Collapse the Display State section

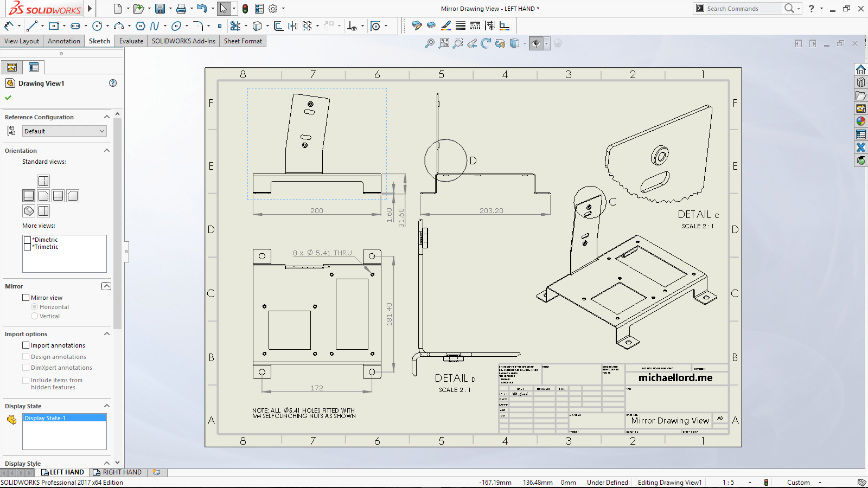pos(106,406)
